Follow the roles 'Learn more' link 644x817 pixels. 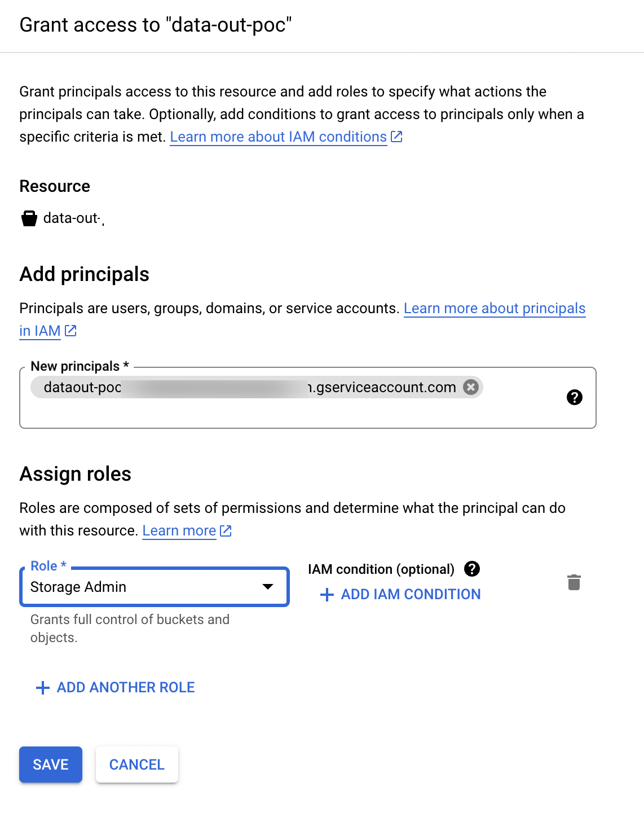tap(179, 531)
